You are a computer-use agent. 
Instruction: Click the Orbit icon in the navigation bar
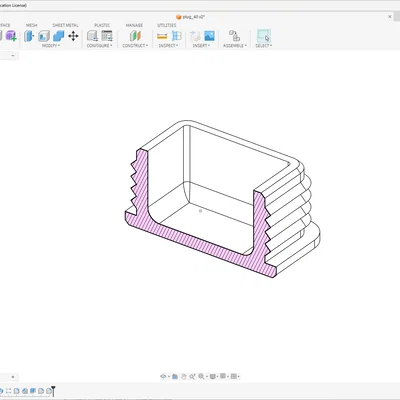point(163,376)
